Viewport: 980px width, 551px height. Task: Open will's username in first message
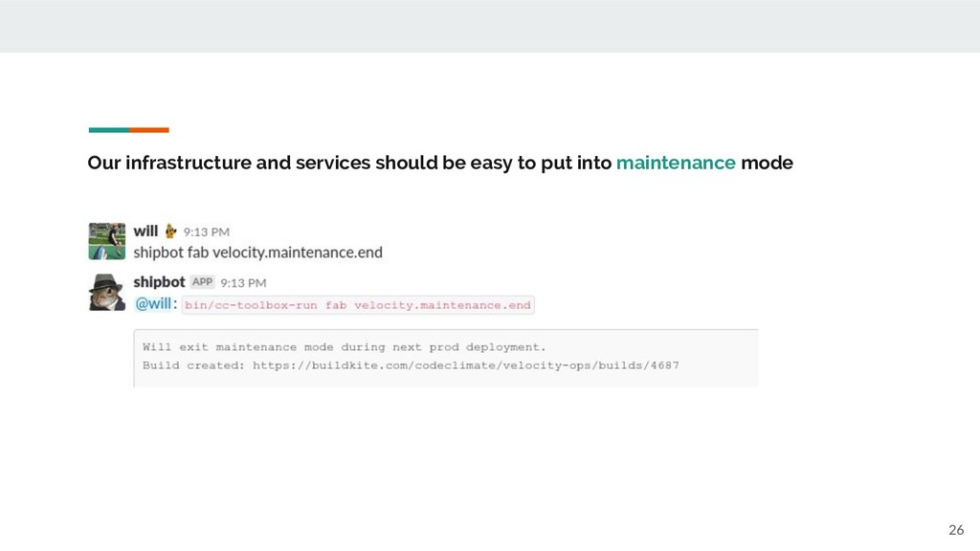(x=145, y=231)
